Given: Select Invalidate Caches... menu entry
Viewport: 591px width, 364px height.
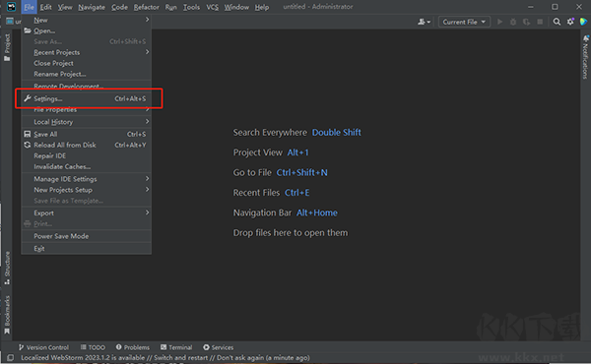Looking at the screenshot, I should [x=87, y=167].
